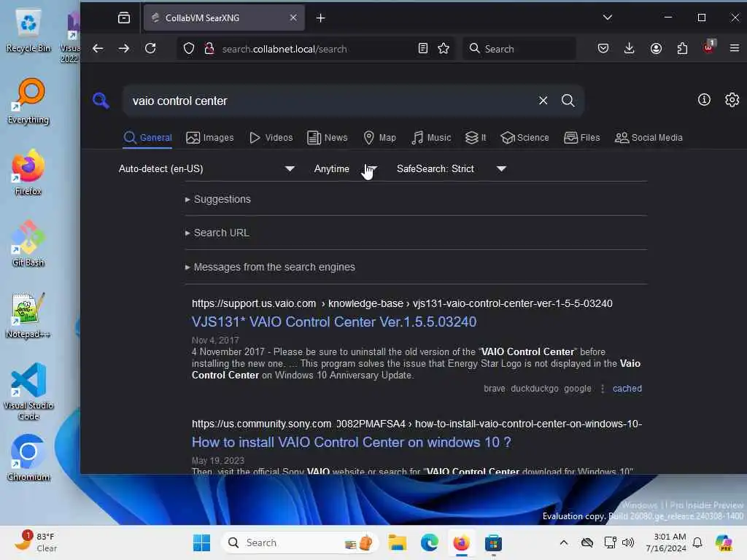The height and width of the screenshot is (560, 747).
Task: Open the Firefox account icon
Action: (656, 49)
